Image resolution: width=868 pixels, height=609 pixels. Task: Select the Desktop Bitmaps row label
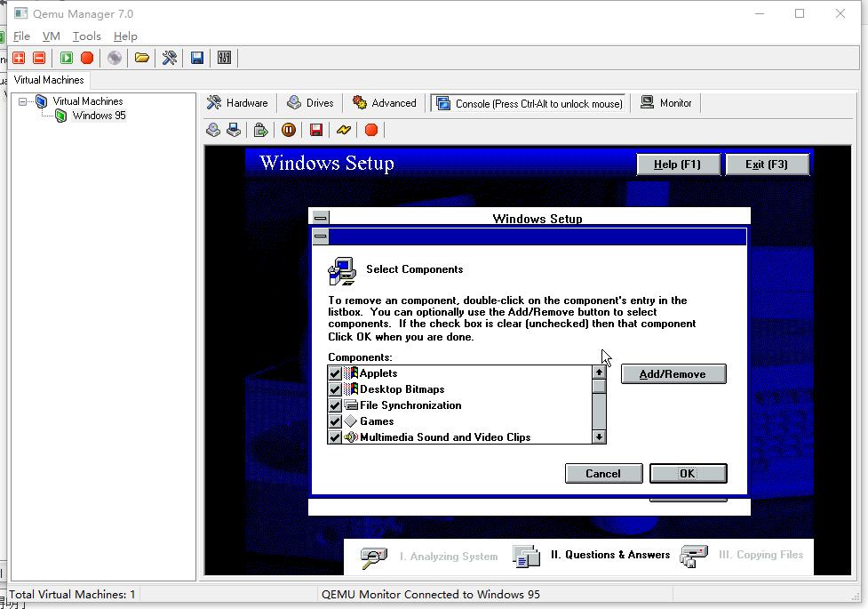click(402, 389)
